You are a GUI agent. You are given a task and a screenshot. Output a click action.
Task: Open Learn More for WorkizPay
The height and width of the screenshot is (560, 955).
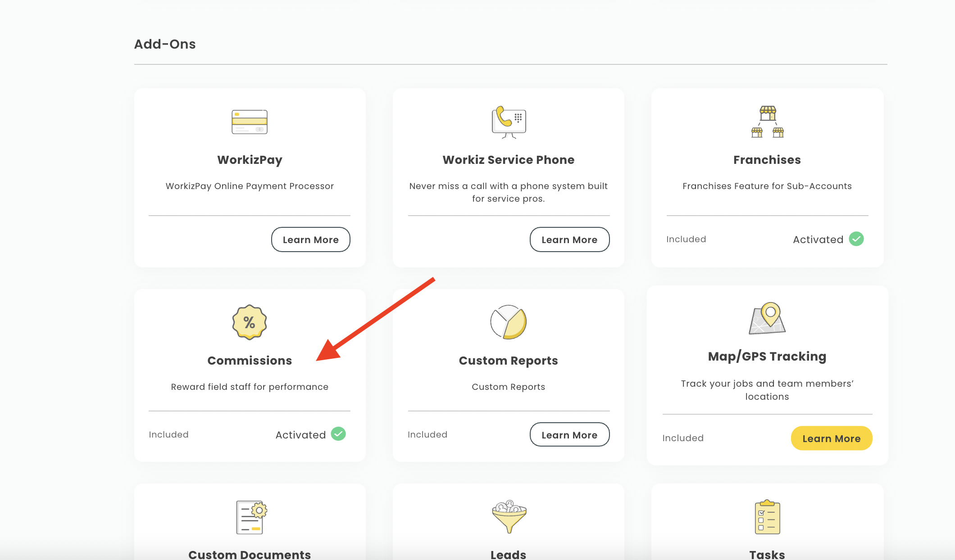[310, 239]
